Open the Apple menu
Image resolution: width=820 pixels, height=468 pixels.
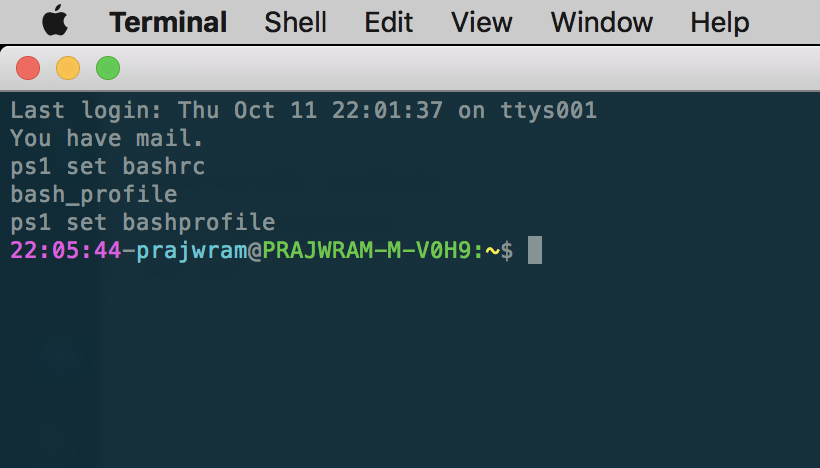pyautogui.click(x=55, y=21)
